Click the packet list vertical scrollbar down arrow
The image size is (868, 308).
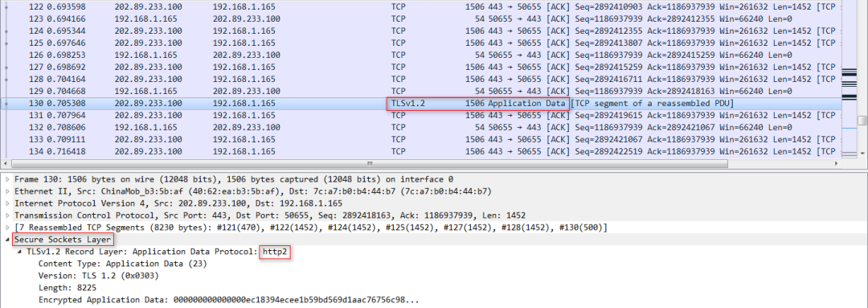pyautogui.click(x=862, y=154)
